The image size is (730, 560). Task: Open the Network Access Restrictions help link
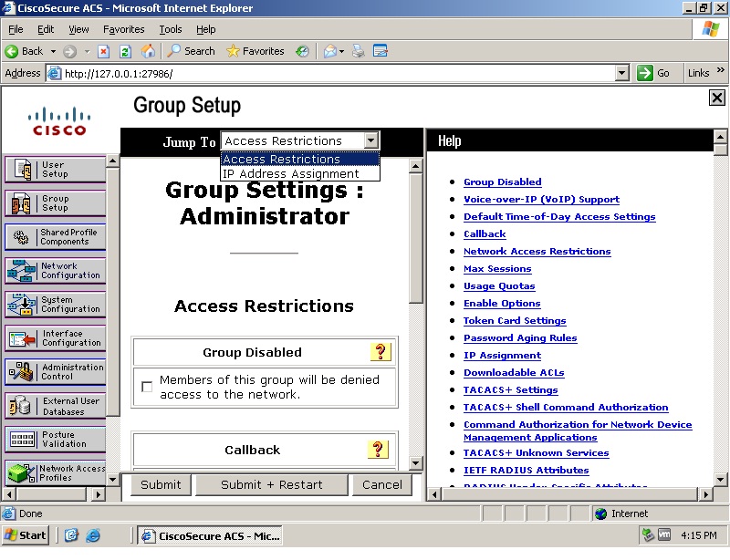[x=537, y=252]
